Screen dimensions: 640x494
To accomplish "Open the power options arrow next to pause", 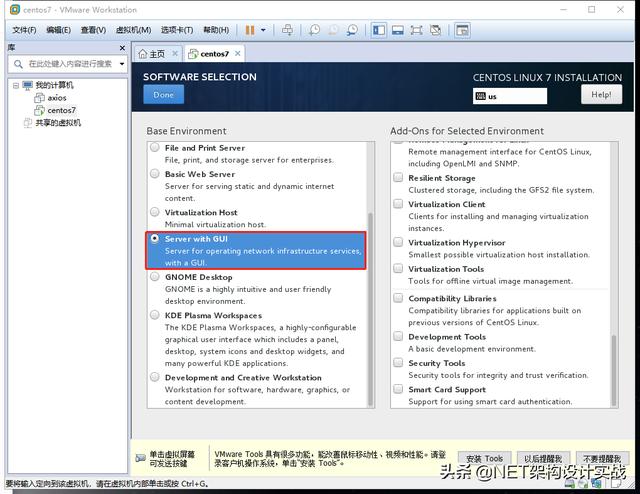I will [x=263, y=30].
